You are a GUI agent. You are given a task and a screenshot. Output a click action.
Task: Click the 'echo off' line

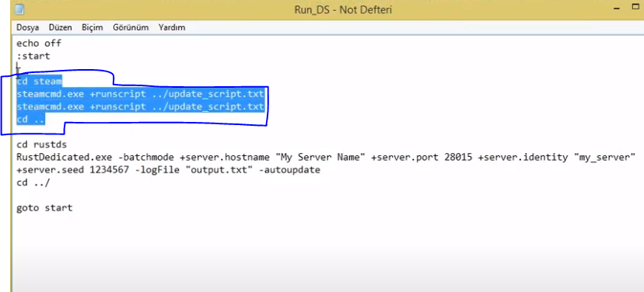point(39,43)
